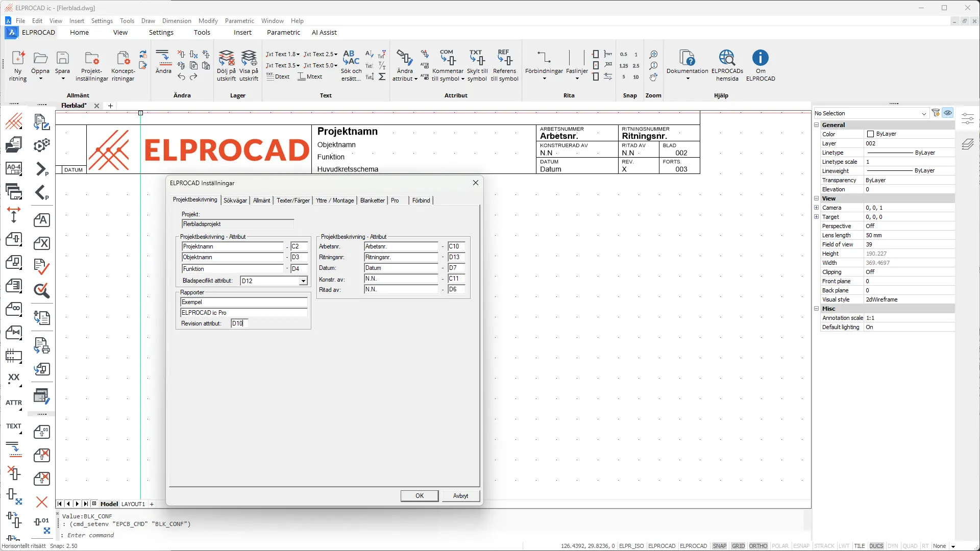This screenshot has width=980, height=551.
Task: Click OK in Inställningar dialog
Action: point(419,496)
